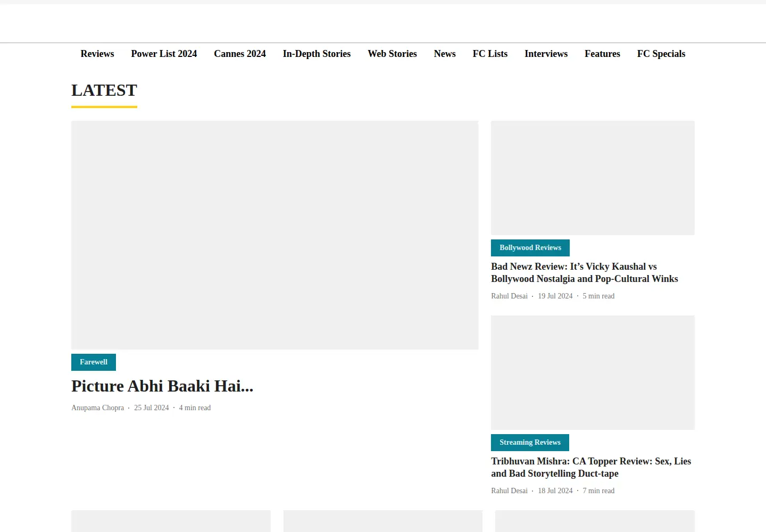The height and width of the screenshot is (532, 766).
Task: Open the Features section
Action: [x=602, y=54]
